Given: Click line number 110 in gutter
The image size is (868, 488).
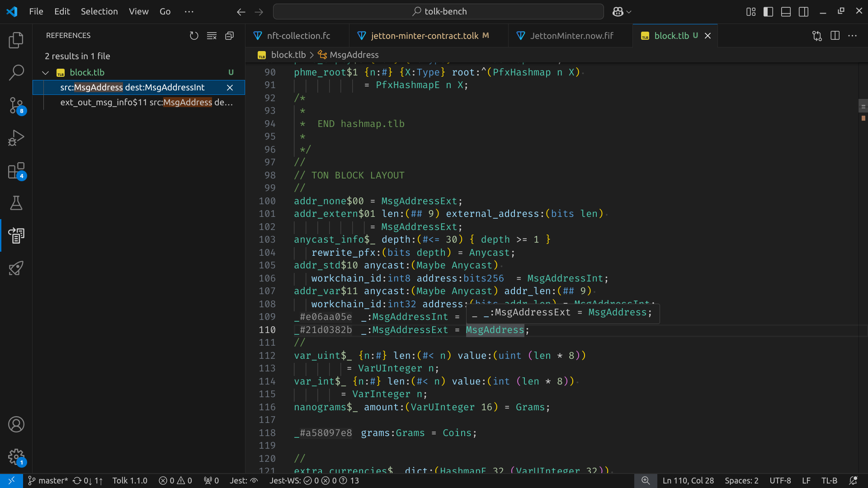Looking at the screenshot, I should click(x=267, y=330).
